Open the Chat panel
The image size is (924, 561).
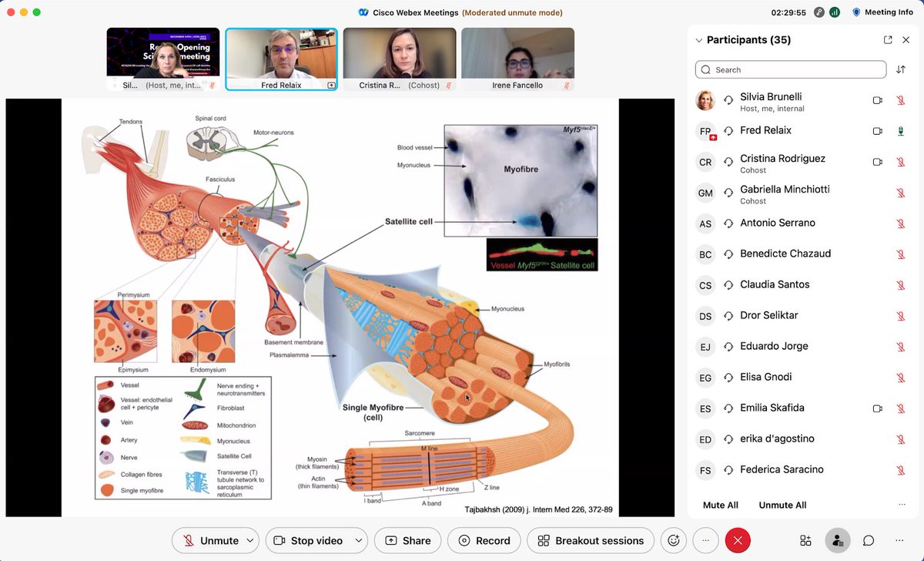[x=869, y=540]
